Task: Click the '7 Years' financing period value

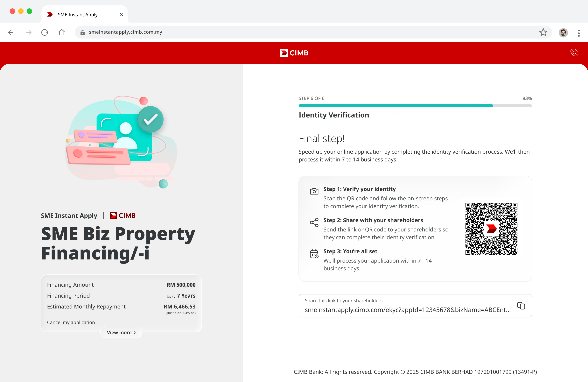Action: click(186, 295)
